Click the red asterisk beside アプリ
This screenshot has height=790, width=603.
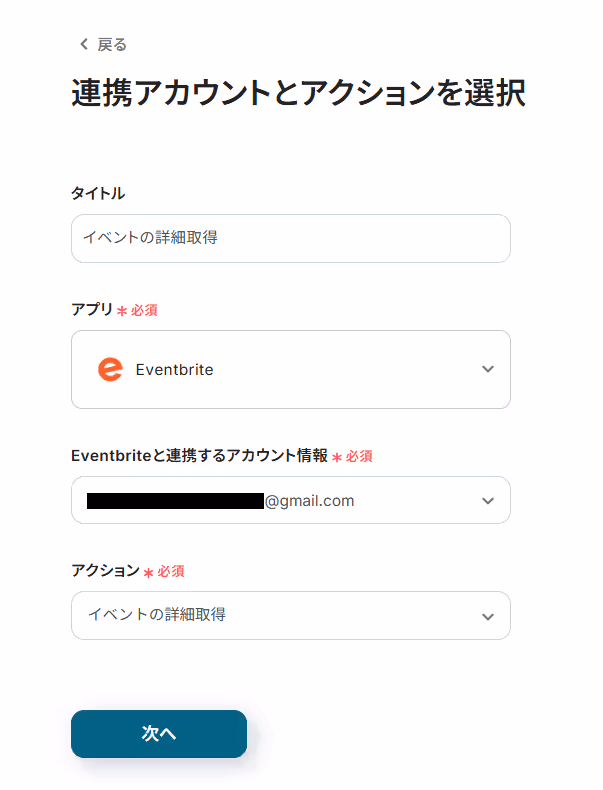tap(122, 311)
